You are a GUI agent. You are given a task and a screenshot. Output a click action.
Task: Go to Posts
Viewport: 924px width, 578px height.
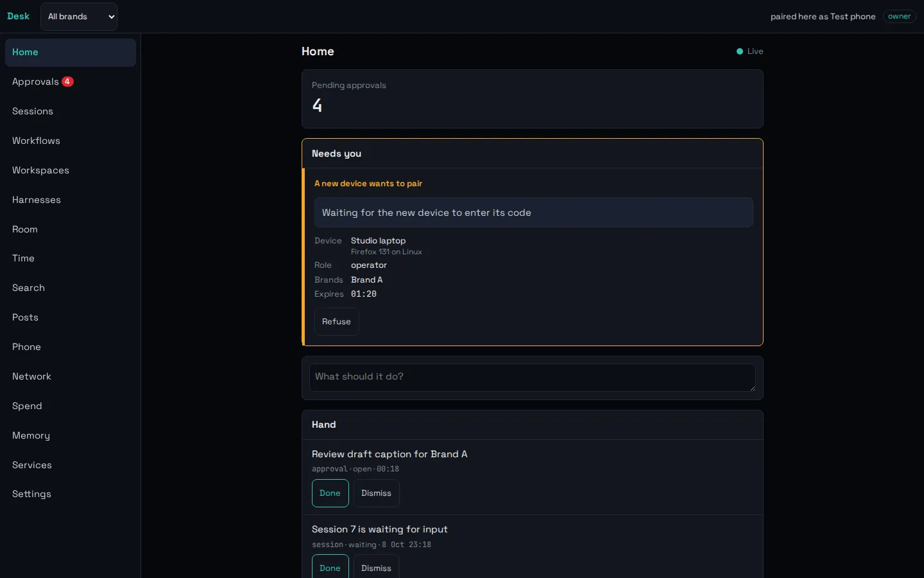point(71,318)
